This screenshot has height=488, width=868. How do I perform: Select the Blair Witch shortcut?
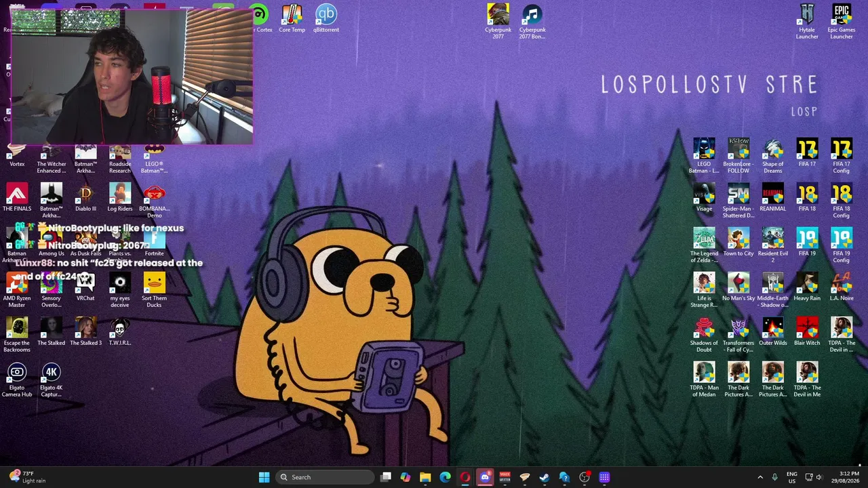[807, 331]
